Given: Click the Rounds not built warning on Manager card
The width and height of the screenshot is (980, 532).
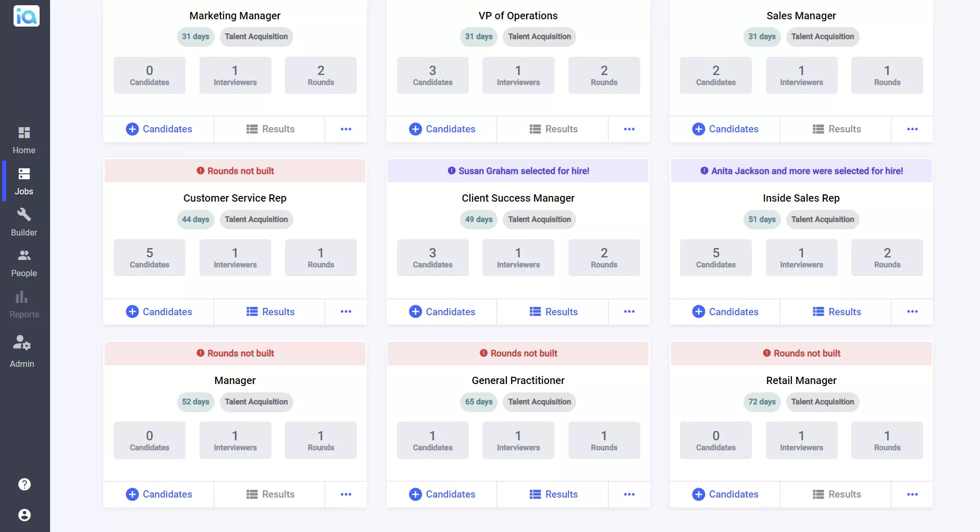Looking at the screenshot, I should (235, 353).
